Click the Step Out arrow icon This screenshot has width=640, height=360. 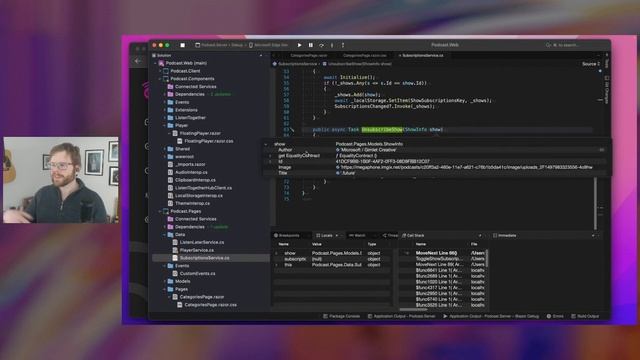pyautogui.click(x=343, y=45)
